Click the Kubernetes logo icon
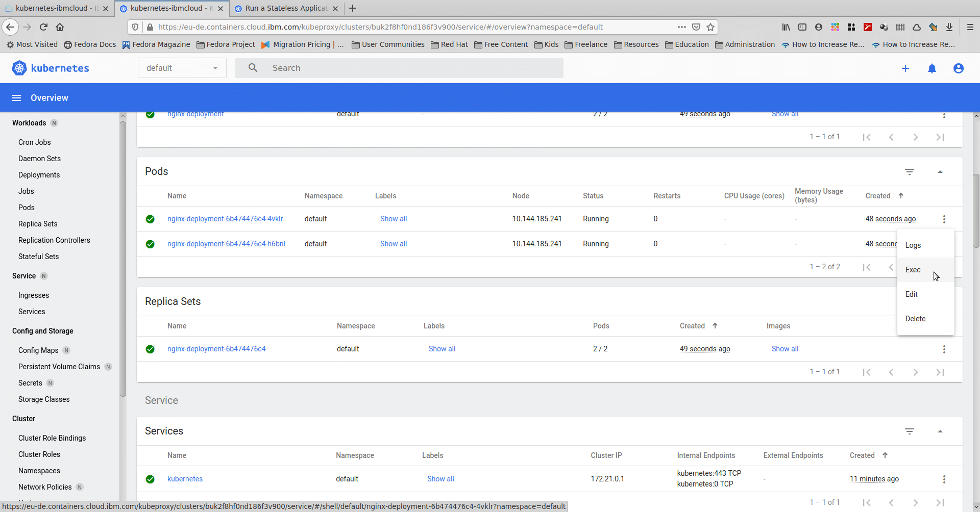The width and height of the screenshot is (980, 512). click(x=19, y=68)
